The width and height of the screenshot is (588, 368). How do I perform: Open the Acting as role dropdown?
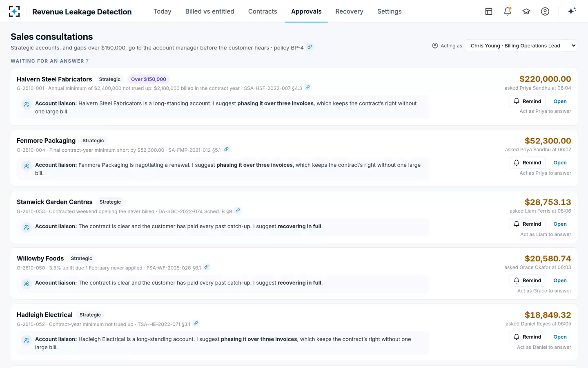pyautogui.click(x=521, y=46)
